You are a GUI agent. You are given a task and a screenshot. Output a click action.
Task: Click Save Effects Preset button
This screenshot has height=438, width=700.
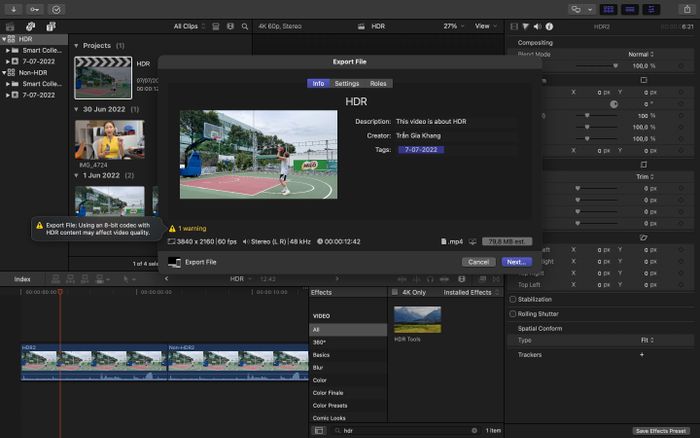click(661, 431)
